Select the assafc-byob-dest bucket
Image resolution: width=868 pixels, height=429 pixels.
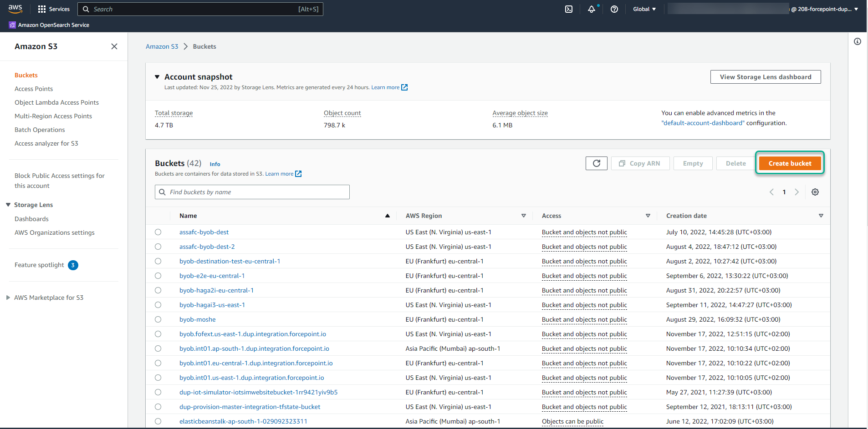point(158,232)
